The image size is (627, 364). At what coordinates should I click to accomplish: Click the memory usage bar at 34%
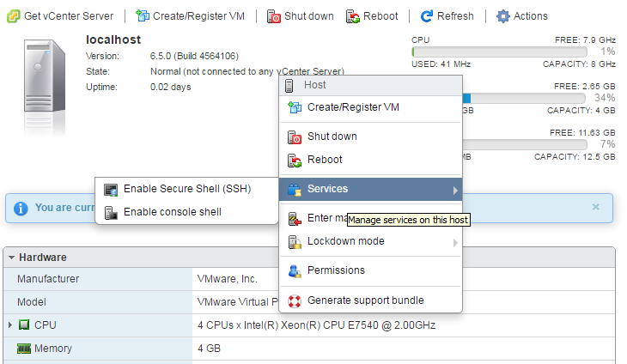(524, 98)
